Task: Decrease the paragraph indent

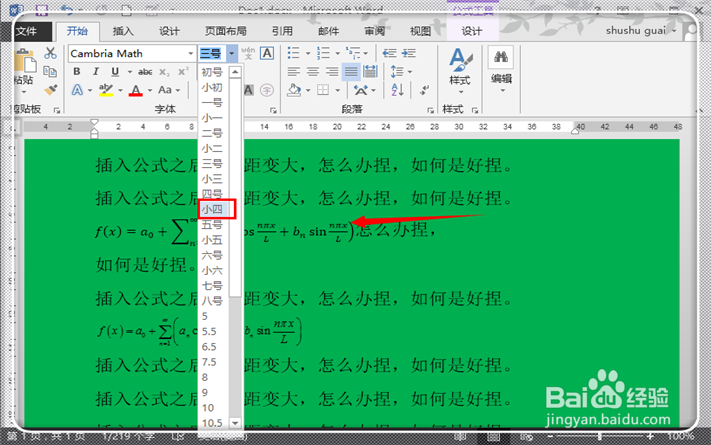Action: (389, 53)
